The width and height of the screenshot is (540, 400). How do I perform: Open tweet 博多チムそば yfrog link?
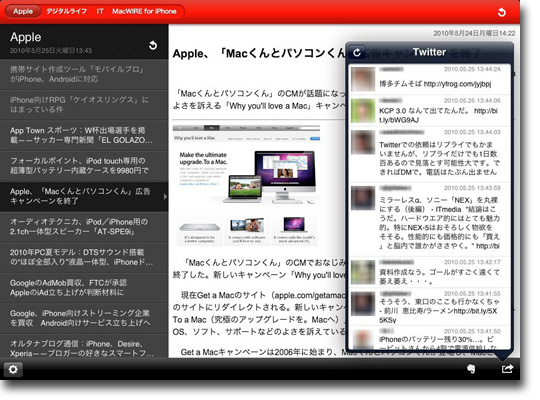[429, 79]
